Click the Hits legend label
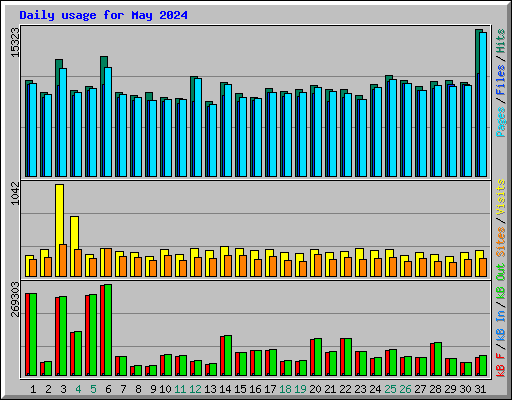512x400 pixels. tap(501, 41)
